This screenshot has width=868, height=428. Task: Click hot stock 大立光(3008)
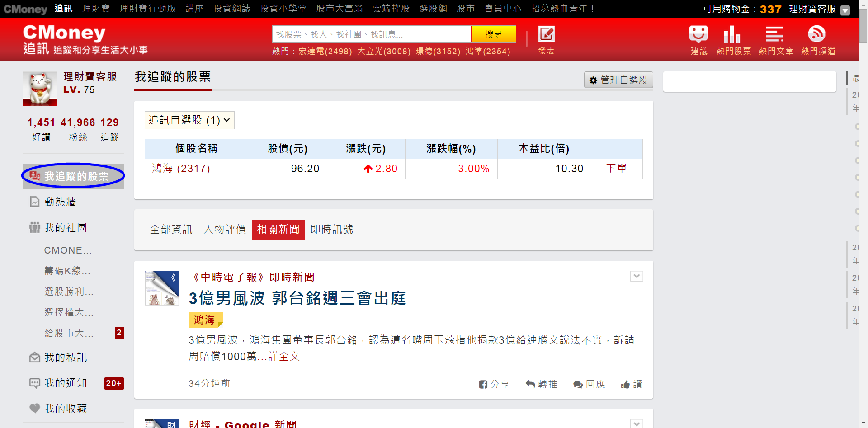coord(384,52)
